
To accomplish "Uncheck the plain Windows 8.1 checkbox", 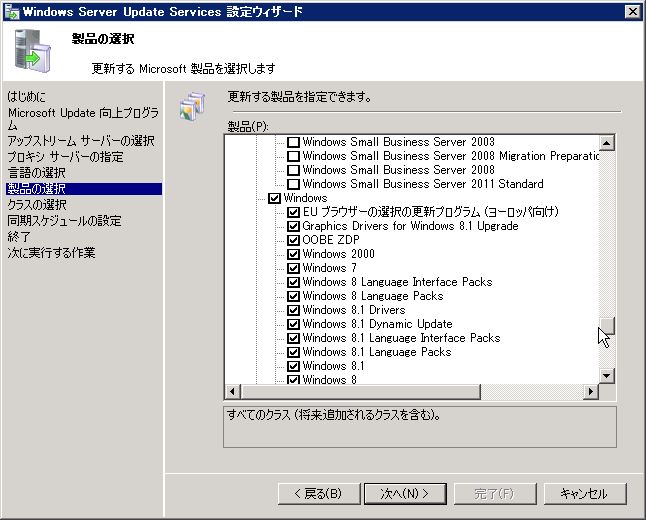I will click(293, 366).
